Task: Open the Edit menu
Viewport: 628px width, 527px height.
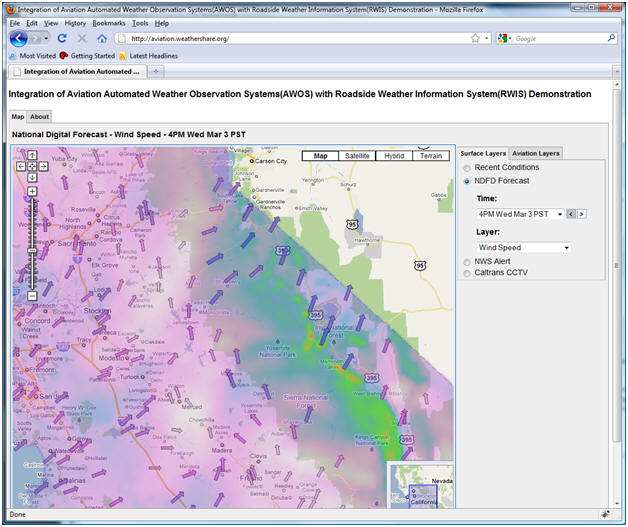Action: pos(32,23)
